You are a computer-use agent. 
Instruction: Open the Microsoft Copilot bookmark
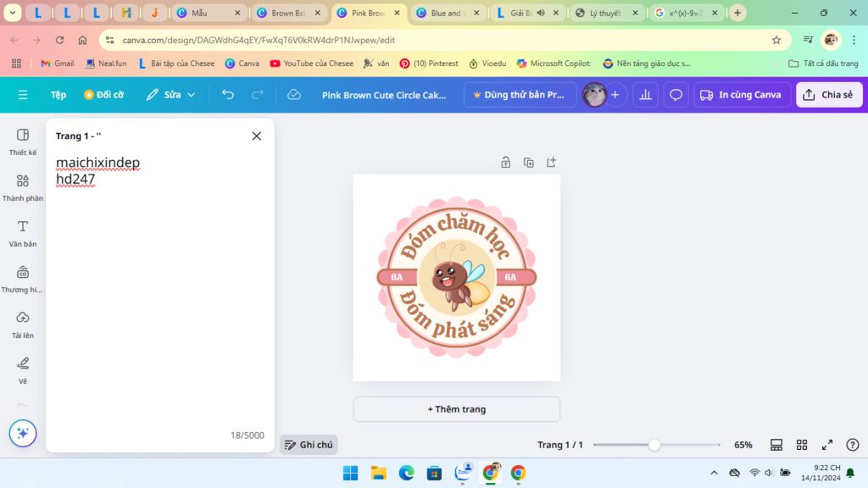pyautogui.click(x=554, y=64)
